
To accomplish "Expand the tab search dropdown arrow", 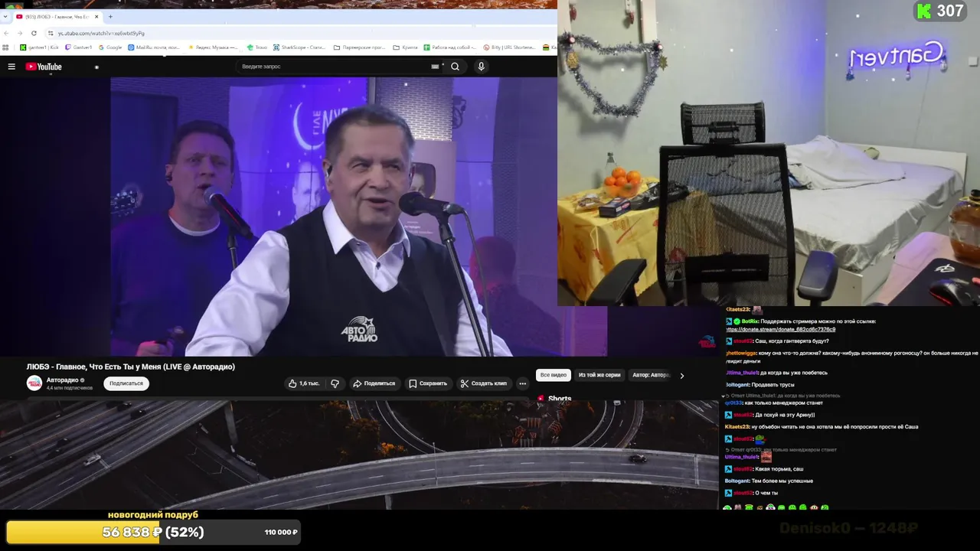I will 7,16.
